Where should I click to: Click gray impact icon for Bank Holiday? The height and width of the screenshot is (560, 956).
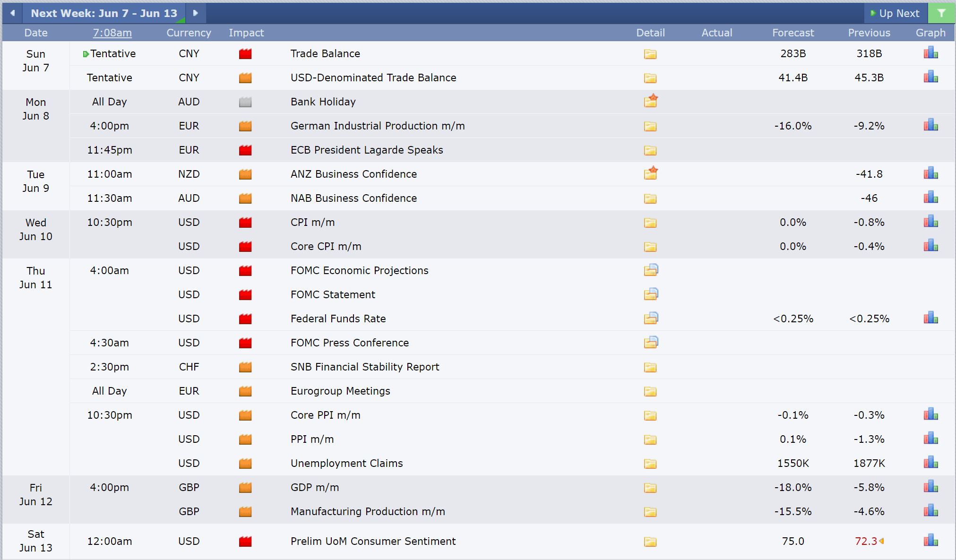pos(245,102)
